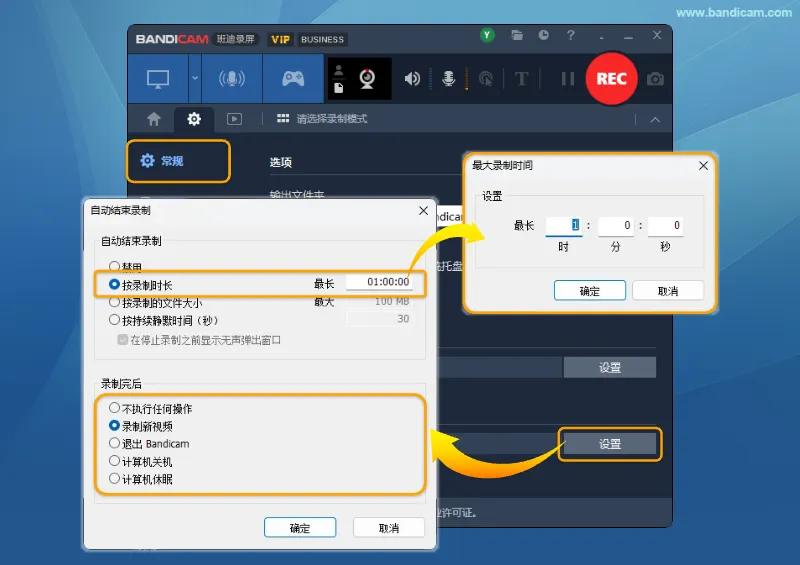Image resolution: width=800 pixels, height=565 pixels.
Task: Select 计算机休眠 radio option
Action: (x=114, y=479)
